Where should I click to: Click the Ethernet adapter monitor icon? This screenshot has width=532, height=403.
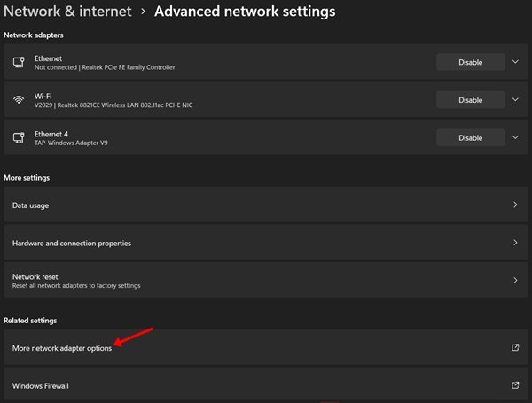(x=19, y=62)
